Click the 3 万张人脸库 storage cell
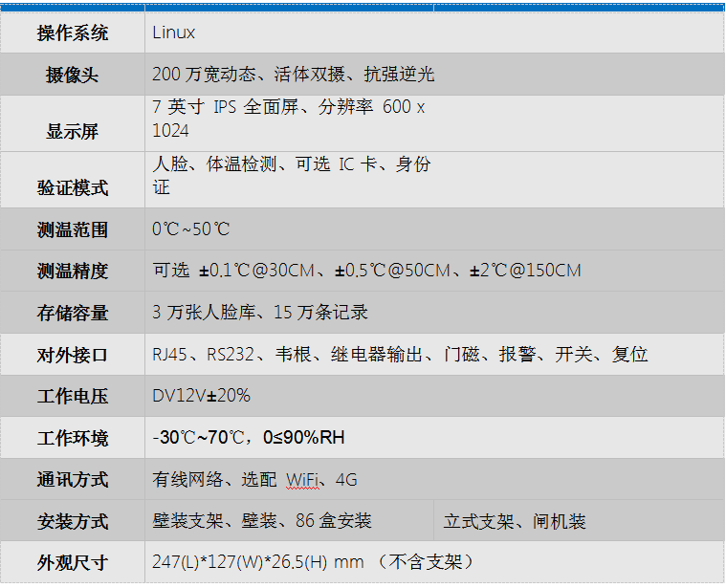The height and width of the screenshot is (588, 726). [x=260, y=313]
